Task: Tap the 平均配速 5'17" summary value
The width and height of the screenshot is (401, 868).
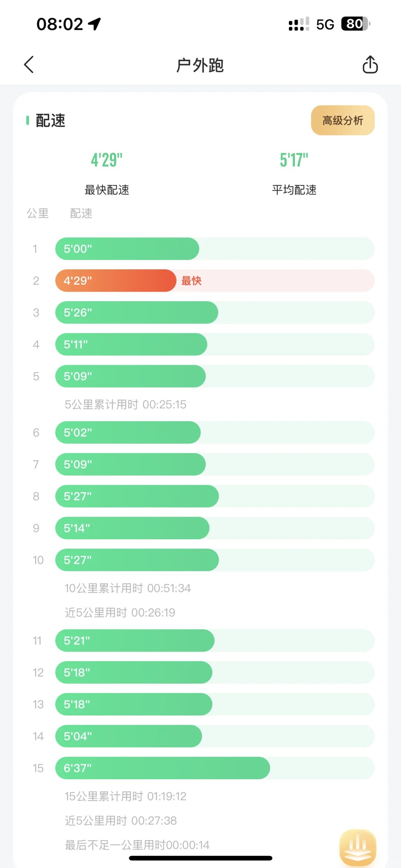Action: coord(294,160)
